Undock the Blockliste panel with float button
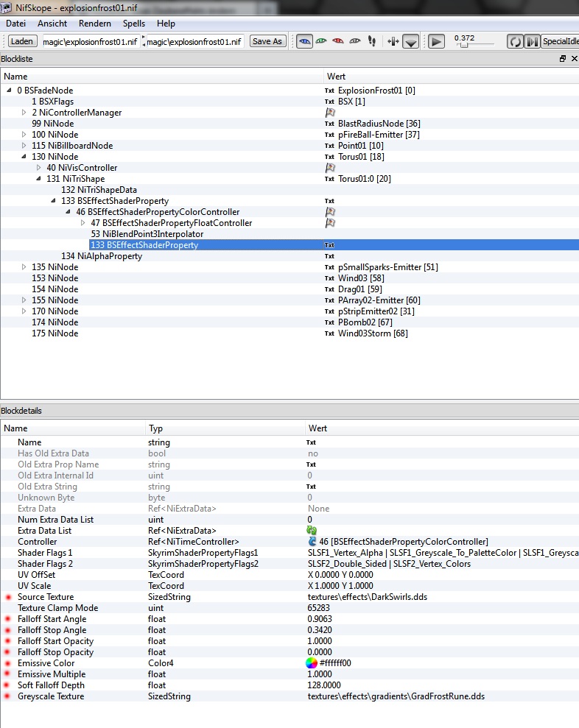This screenshot has width=579, height=728. tap(563, 58)
